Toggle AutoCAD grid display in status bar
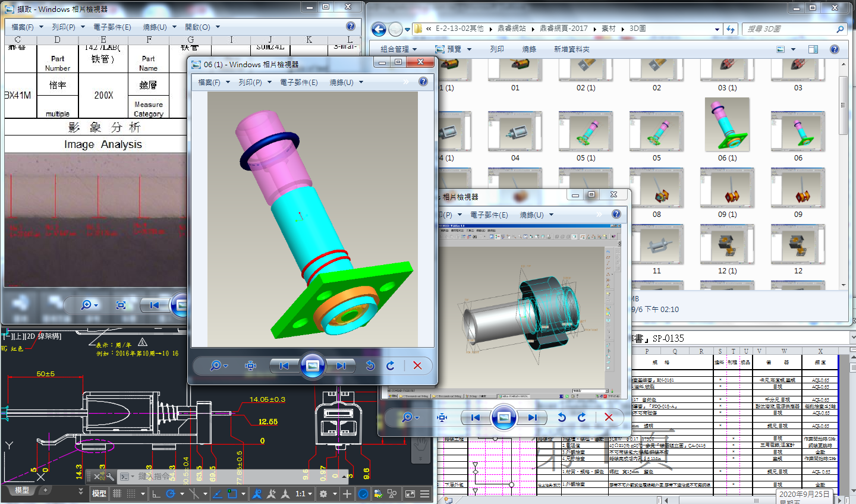Screen dimensions: 856x504 pos(117,493)
